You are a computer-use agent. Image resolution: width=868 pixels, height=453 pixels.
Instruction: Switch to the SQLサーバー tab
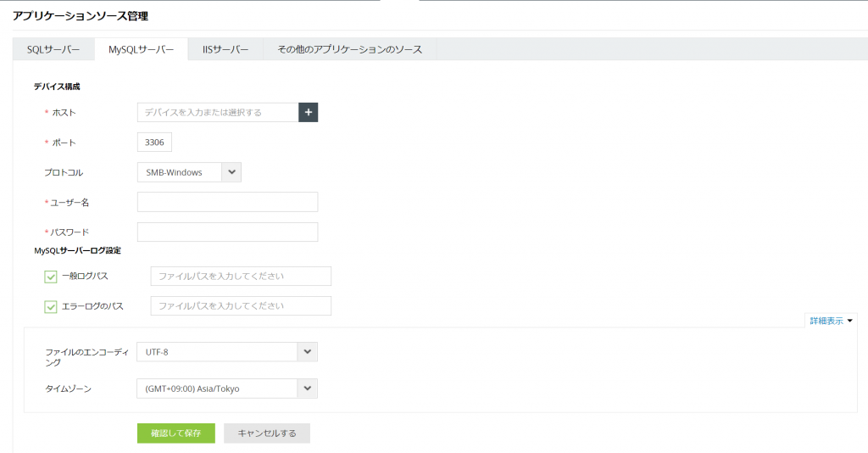click(53, 49)
